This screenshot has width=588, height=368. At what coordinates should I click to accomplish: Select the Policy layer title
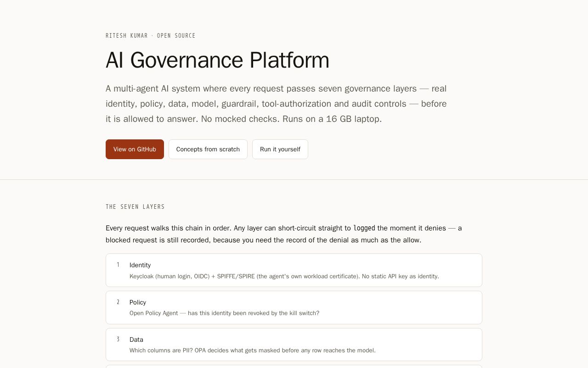click(138, 302)
